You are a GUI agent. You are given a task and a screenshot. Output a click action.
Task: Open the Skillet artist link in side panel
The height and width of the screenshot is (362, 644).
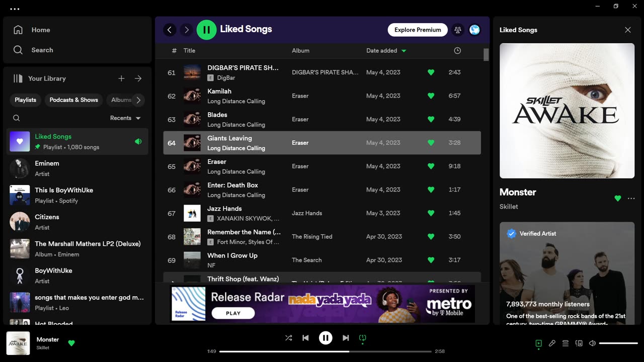509,207
